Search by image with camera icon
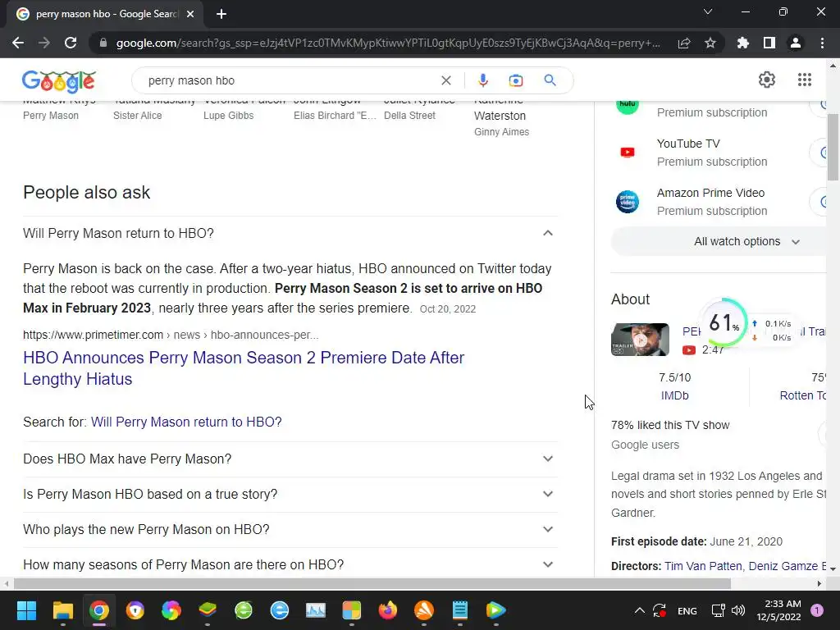The height and width of the screenshot is (630, 840). [515, 80]
